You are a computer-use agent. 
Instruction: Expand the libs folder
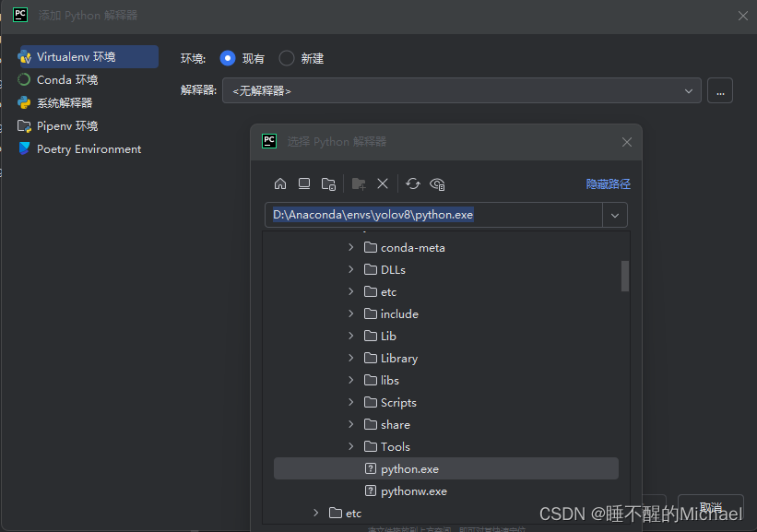tap(351, 380)
